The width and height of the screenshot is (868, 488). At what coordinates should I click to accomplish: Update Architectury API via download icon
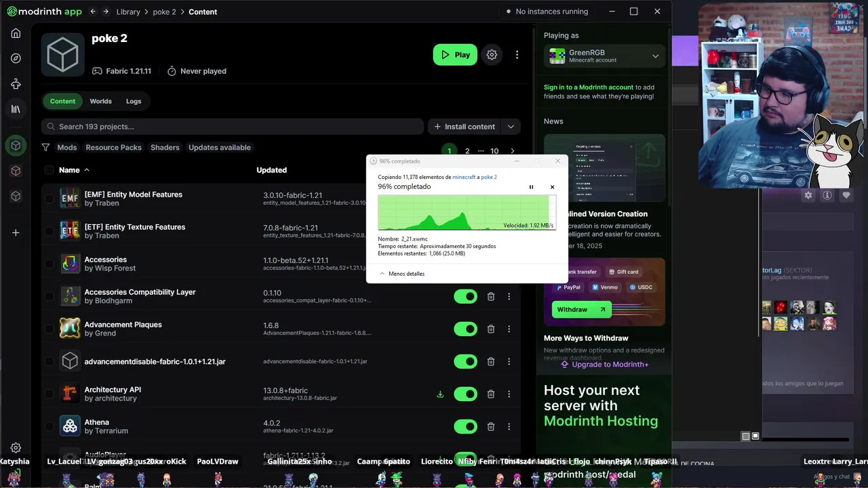click(440, 394)
